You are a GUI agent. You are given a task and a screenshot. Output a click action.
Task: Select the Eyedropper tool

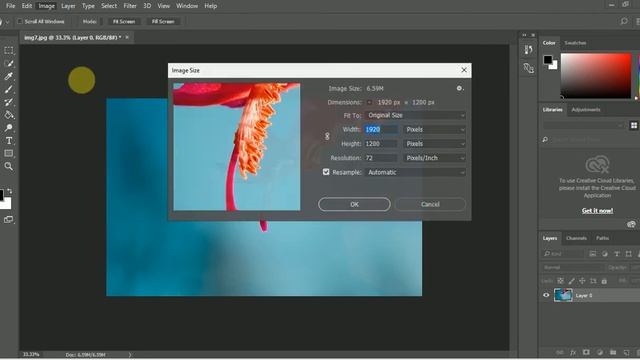tap(9, 76)
